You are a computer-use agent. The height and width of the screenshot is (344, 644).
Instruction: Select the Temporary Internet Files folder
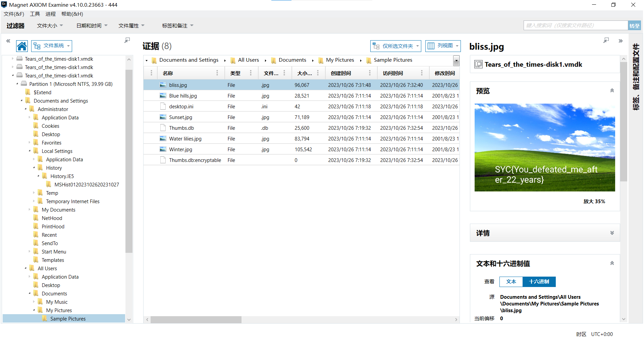click(73, 201)
